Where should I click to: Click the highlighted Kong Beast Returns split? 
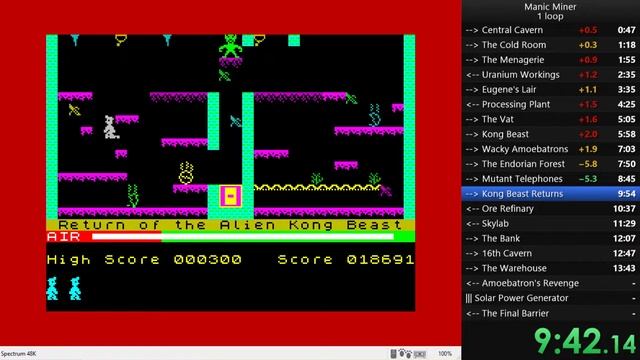(x=551, y=194)
